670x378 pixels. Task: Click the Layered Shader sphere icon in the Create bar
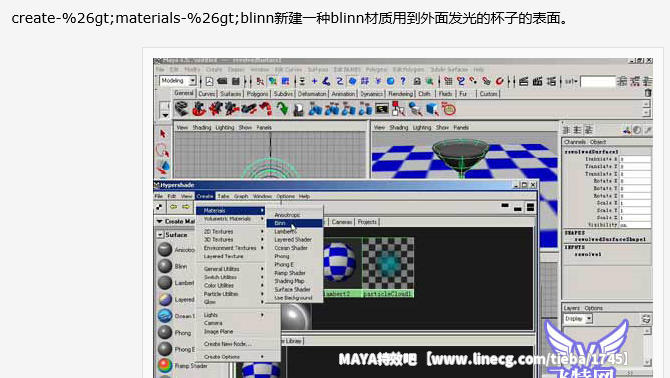(165, 299)
